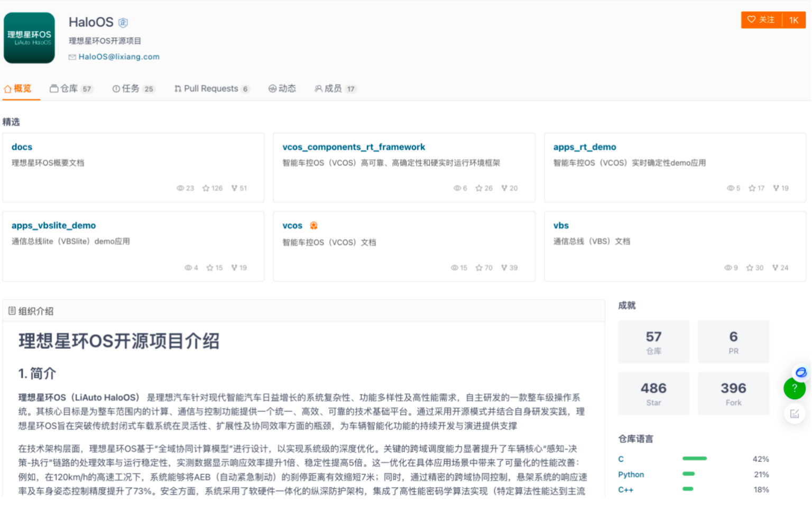Click the fork icon on vcos card

(504, 268)
